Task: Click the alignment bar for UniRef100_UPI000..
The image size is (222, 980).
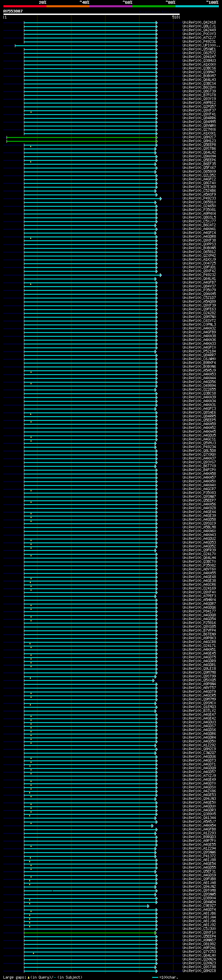Action: pos(86,46)
